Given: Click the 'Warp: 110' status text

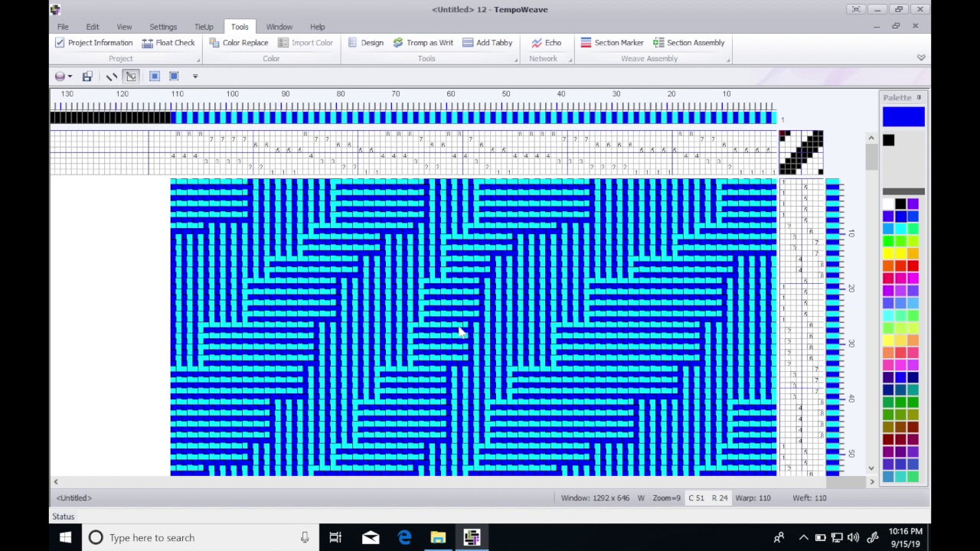Looking at the screenshot, I should point(753,498).
